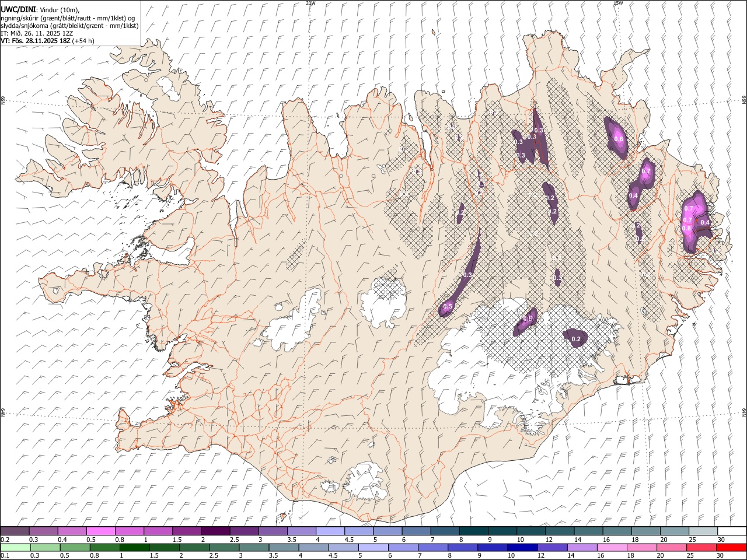Click the '0.2' label under the purple scale
Image resolution: width=747 pixels, height=560 pixels.
[x=5, y=539]
